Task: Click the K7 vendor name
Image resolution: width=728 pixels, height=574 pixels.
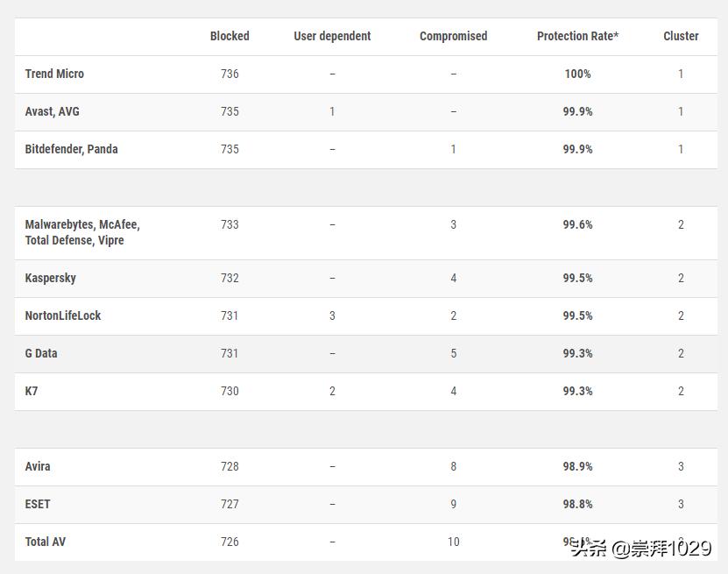Action: 32,391
